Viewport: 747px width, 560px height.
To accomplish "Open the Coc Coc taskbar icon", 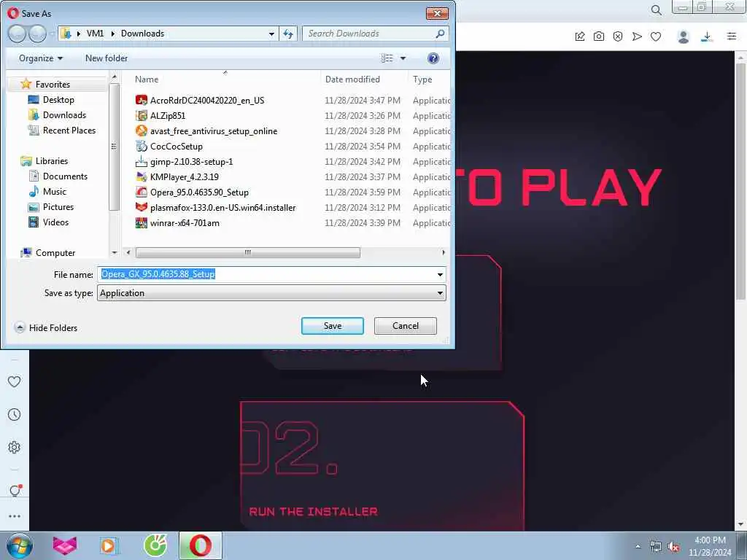I will tap(155, 545).
